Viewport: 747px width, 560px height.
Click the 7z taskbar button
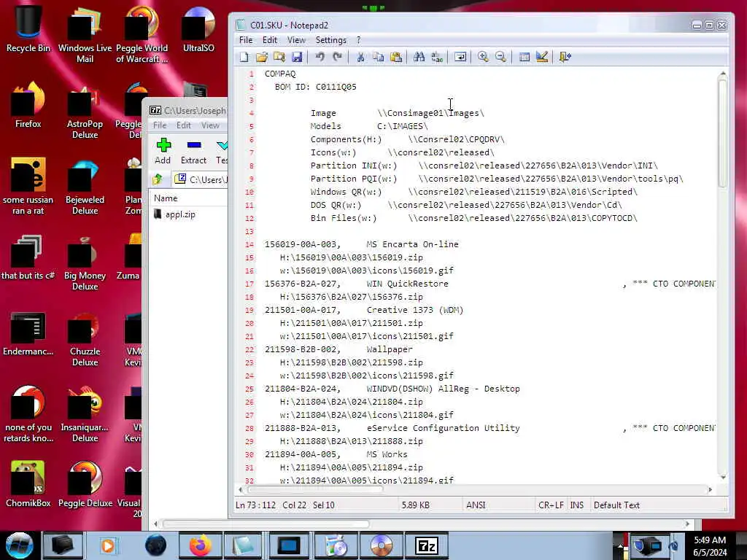tap(427, 545)
